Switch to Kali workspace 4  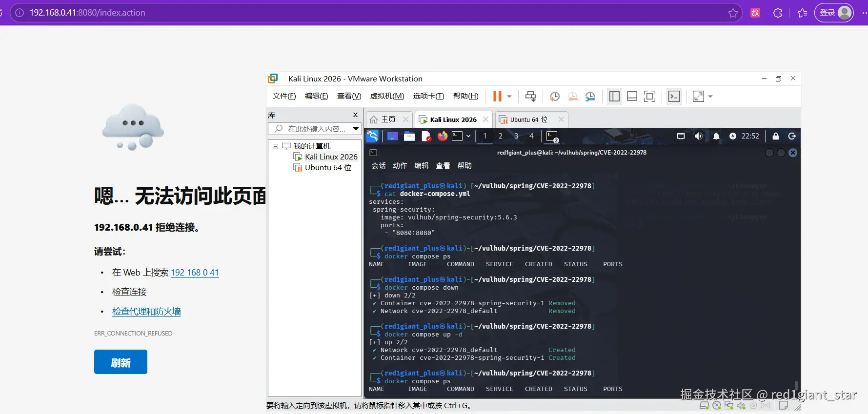pos(532,136)
